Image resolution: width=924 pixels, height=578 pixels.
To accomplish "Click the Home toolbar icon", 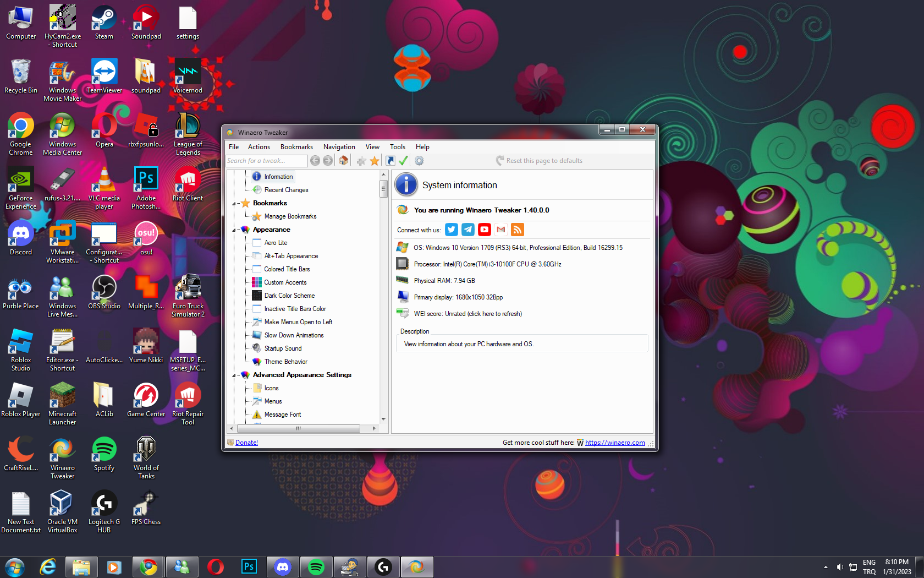I will click(344, 161).
